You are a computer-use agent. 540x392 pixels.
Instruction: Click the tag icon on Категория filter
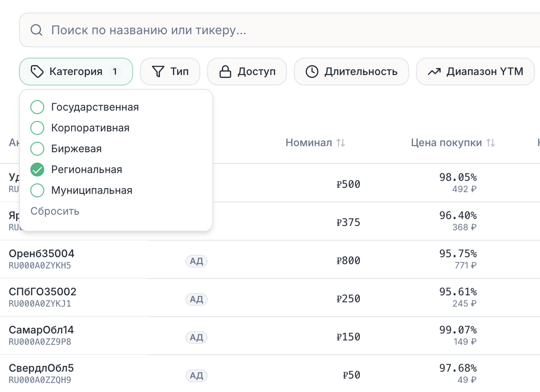point(37,72)
